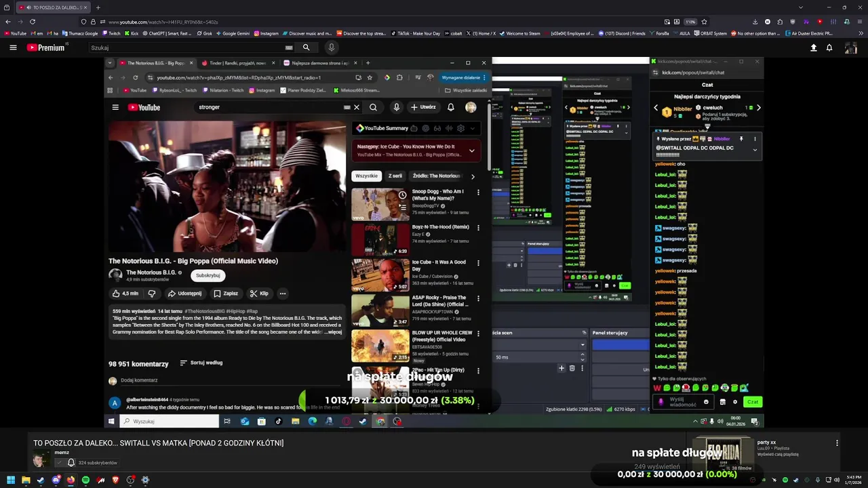The image size is (868, 488).
Task: Go to previous donor in Kick leaderboard
Action: (656, 108)
